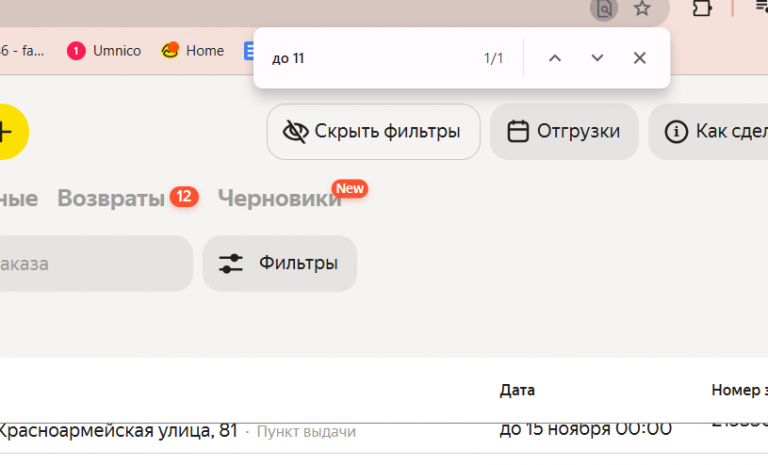The width and height of the screenshot is (768, 465).
Task: Click the Номер column header
Action: [739, 391]
